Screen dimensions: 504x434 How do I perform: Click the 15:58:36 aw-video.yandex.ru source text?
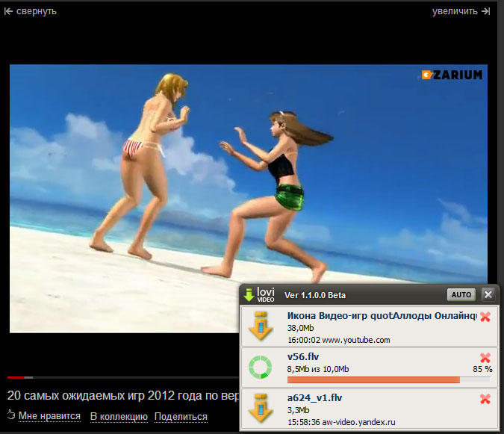point(341,422)
